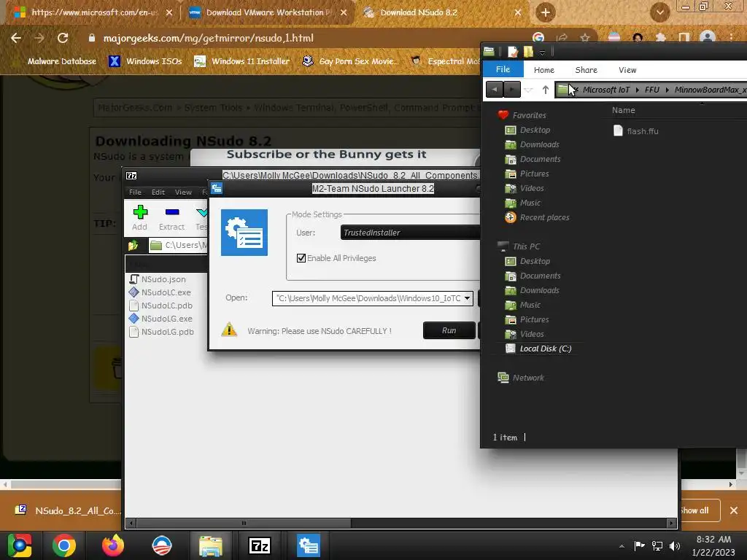Select Network in Explorer navigation pane
This screenshot has height=560, width=747.
521,378
